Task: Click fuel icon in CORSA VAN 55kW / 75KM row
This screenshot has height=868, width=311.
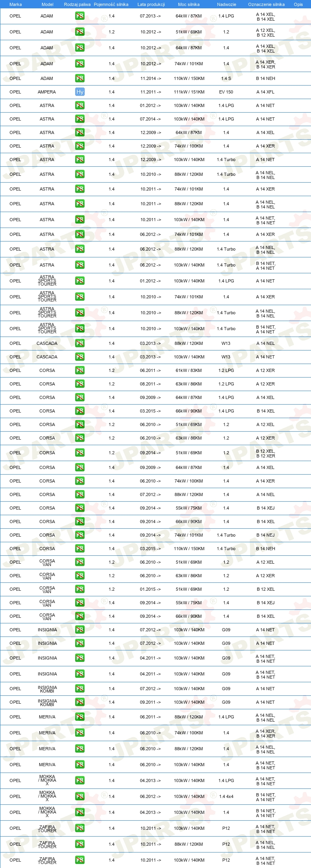Action: (80, 603)
